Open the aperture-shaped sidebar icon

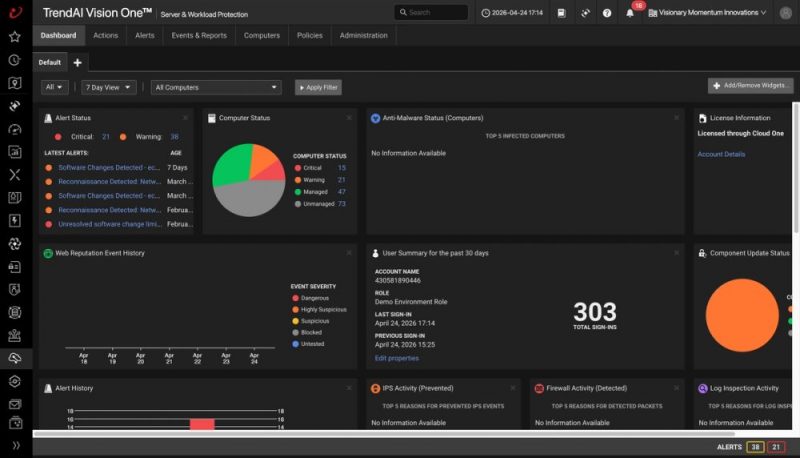point(15,244)
